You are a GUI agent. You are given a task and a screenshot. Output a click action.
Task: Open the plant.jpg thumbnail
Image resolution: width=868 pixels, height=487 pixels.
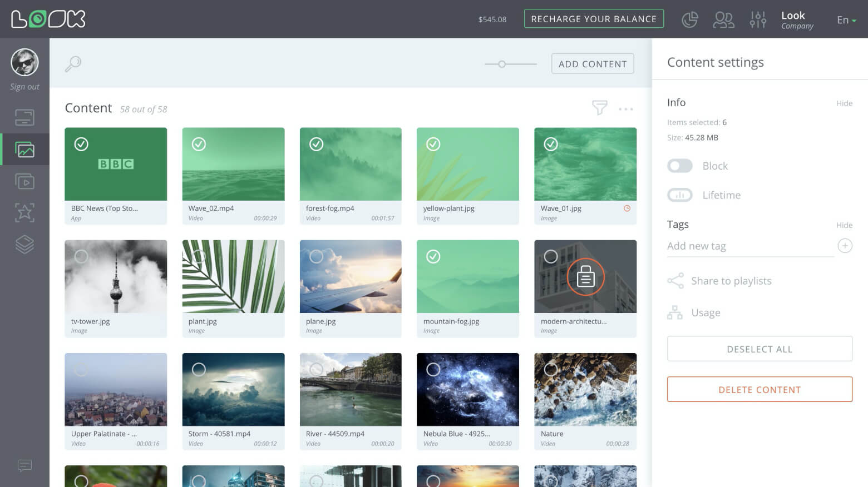tap(233, 276)
